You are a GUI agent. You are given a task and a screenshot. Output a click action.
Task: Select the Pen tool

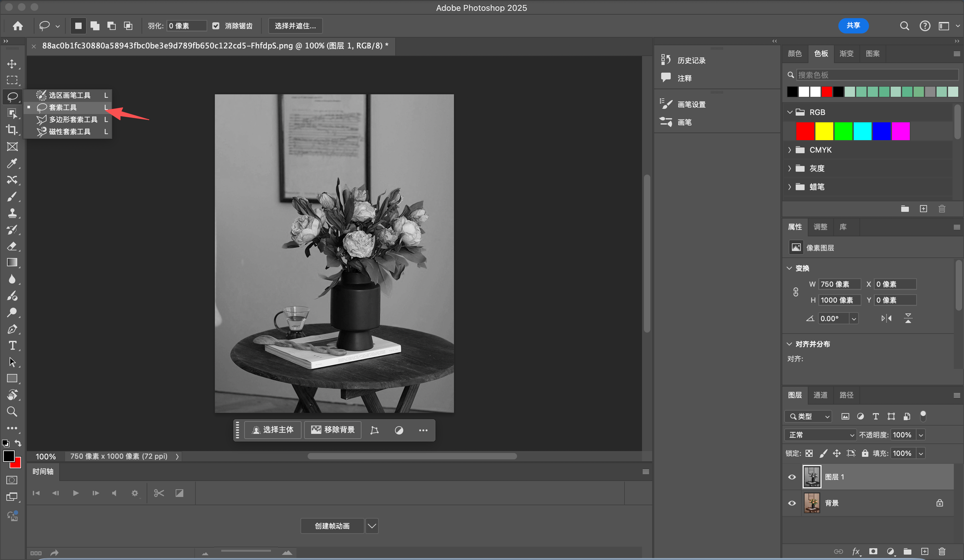[12, 329]
